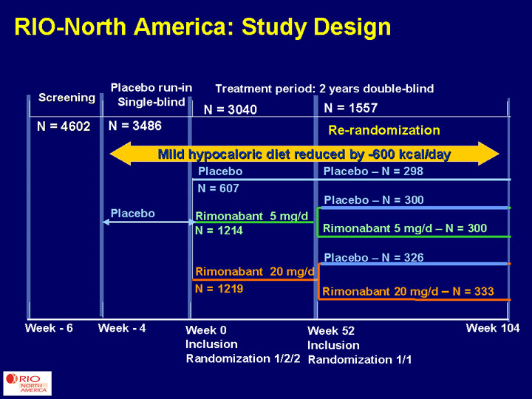Click the 'Single-blind' label

point(151,102)
